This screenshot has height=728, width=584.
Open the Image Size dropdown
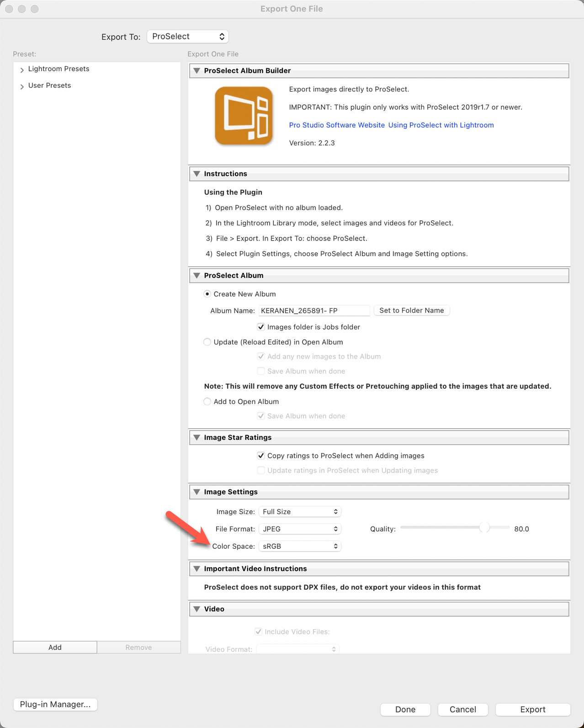click(300, 512)
